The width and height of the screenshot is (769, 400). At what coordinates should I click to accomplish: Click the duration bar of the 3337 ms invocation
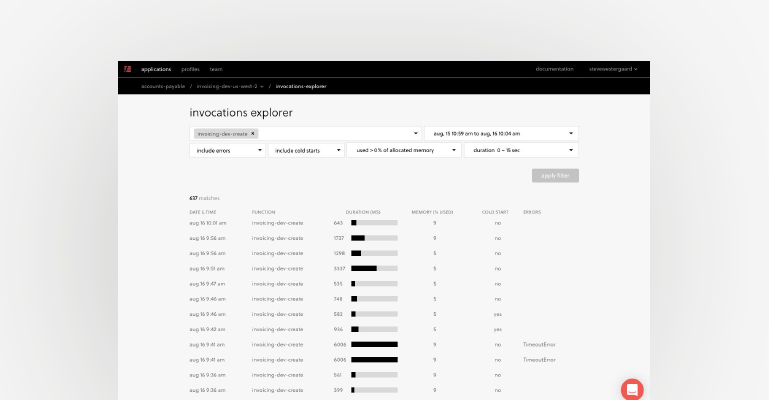click(x=374, y=268)
